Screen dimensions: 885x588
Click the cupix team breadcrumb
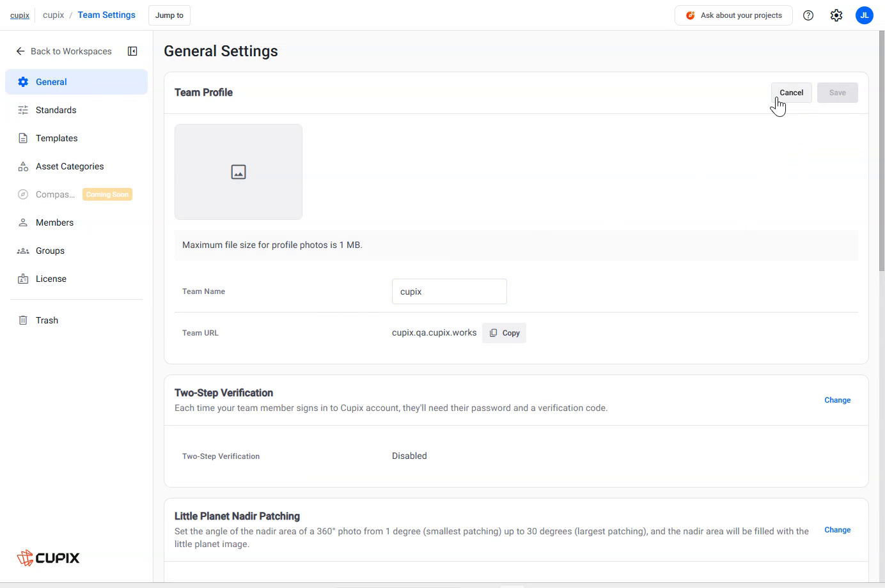tap(53, 15)
